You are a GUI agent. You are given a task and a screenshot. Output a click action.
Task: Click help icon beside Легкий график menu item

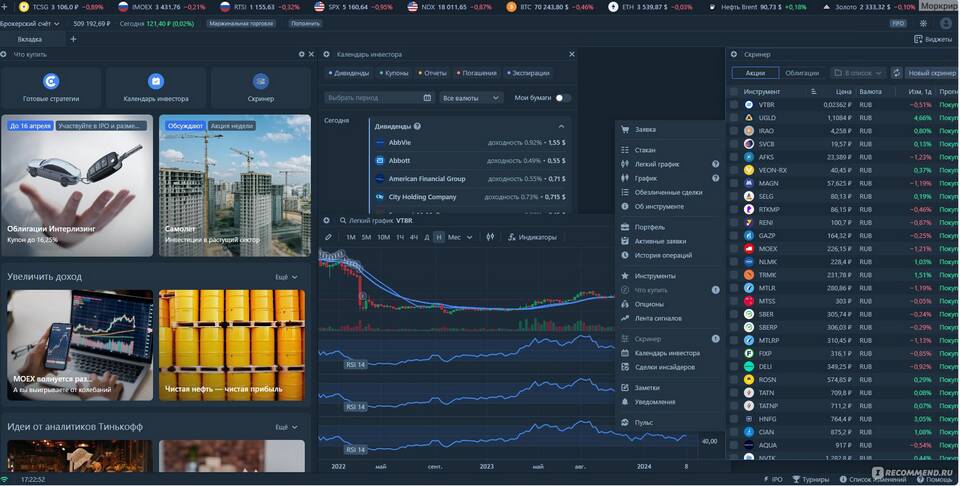point(715,164)
